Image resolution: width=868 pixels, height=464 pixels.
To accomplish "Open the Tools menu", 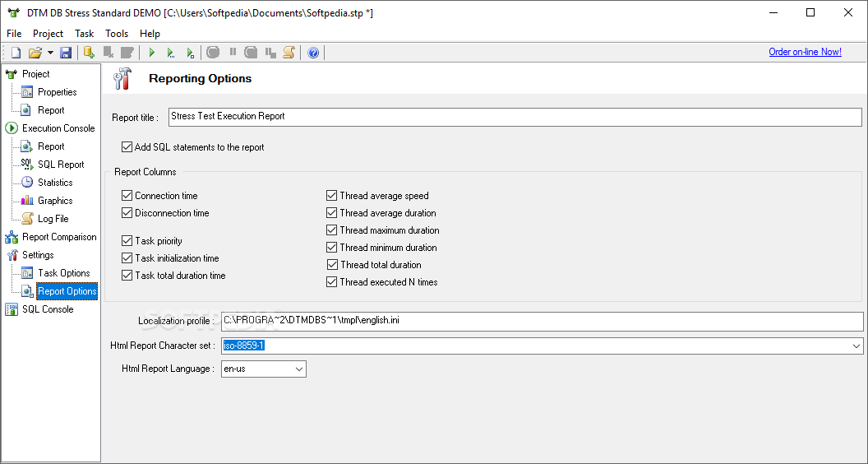I will click(x=117, y=34).
